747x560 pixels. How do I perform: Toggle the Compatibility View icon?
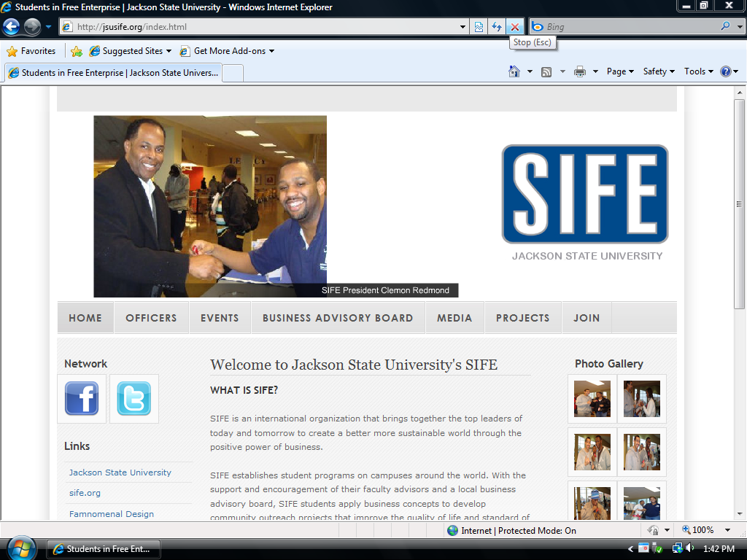(x=479, y=27)
